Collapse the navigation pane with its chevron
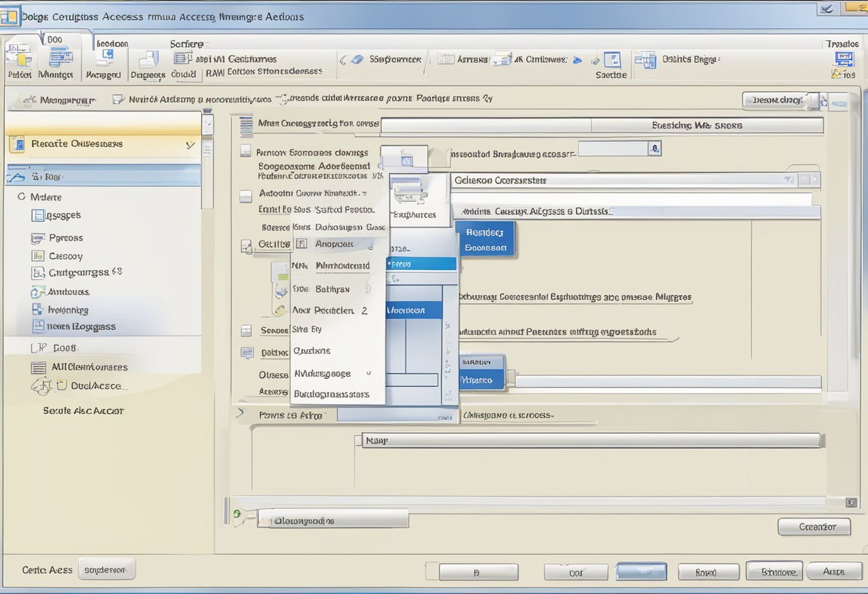The image size is (868, 594). [190, 144]
